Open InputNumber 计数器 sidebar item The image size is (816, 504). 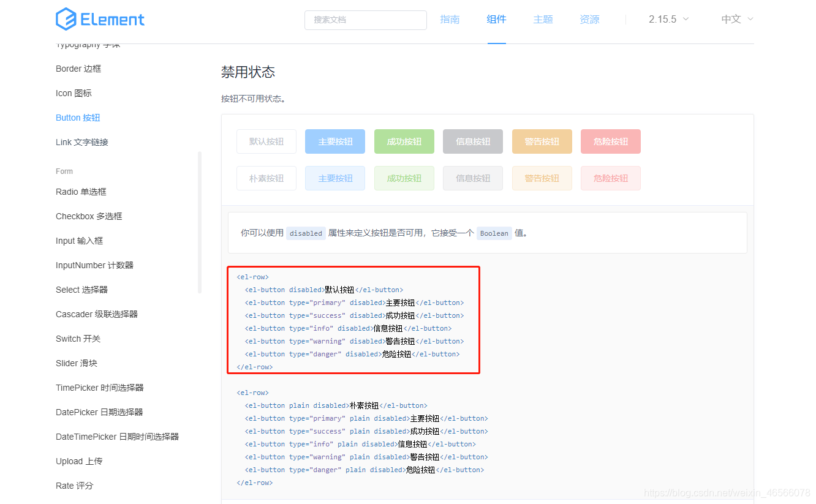point(94,265)
